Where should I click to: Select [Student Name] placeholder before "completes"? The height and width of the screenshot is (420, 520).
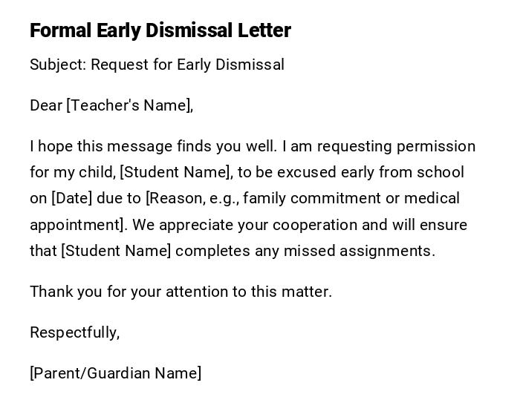click(x=116, y=251)
